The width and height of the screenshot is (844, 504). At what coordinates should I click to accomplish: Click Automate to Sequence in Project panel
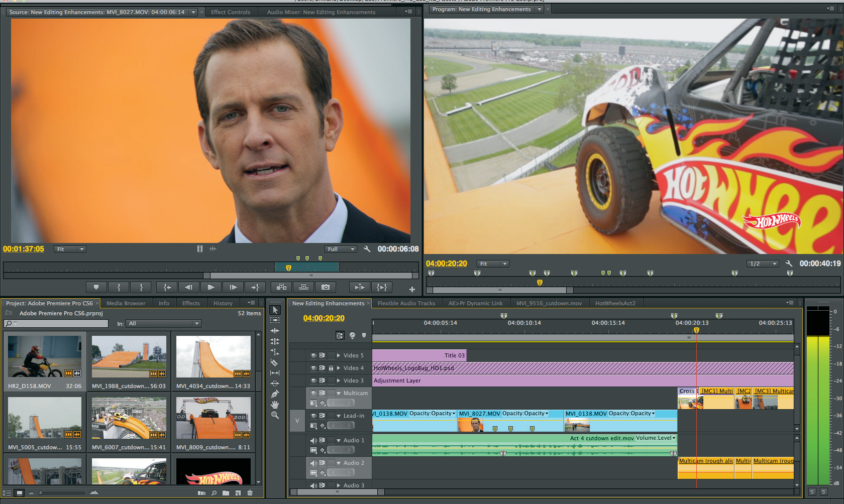(201, 493)
